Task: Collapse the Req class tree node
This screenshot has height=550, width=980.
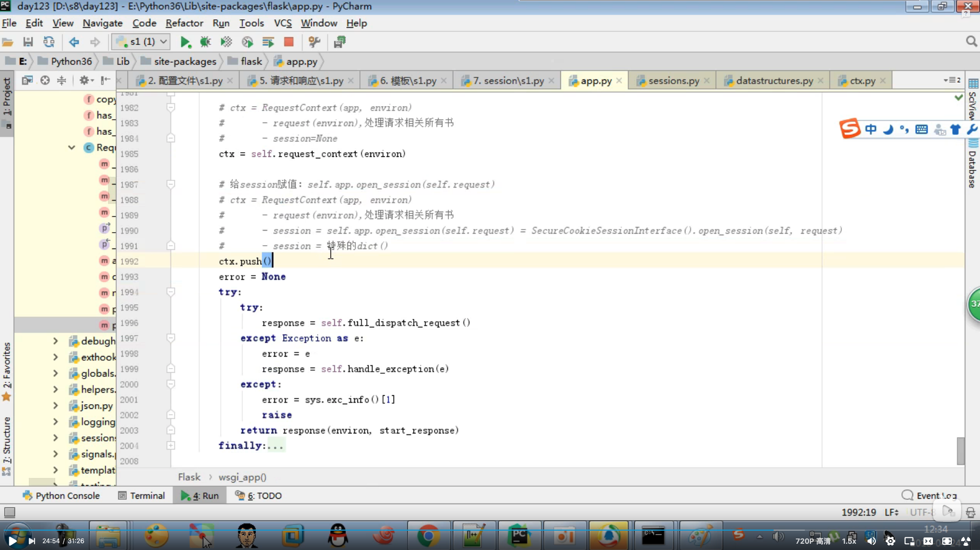Action: [71, 147]
